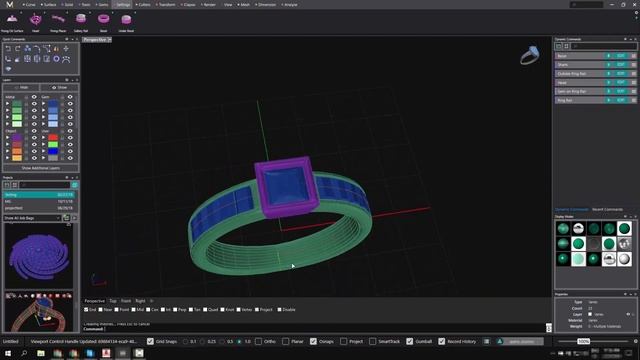This screenshot has height=360, width=640.
Task: Click Edit button for Outside Ring Rail
Action: tap(621, 73)
